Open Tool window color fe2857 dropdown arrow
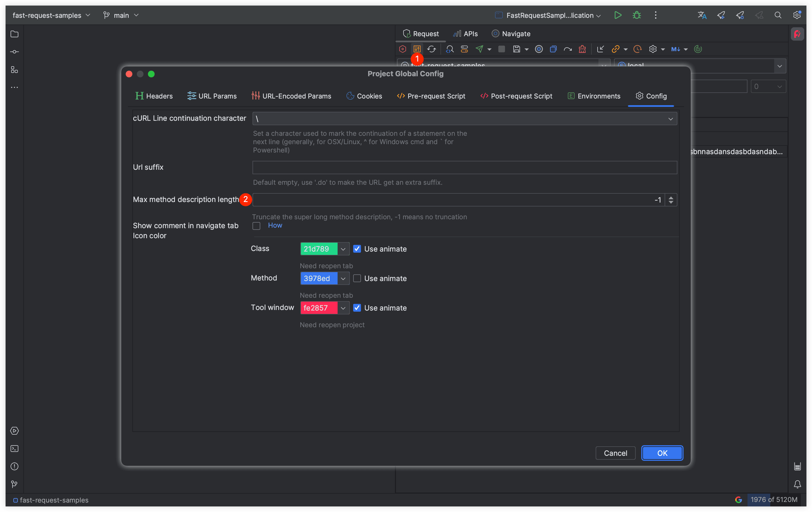 [x=343, y=308]
